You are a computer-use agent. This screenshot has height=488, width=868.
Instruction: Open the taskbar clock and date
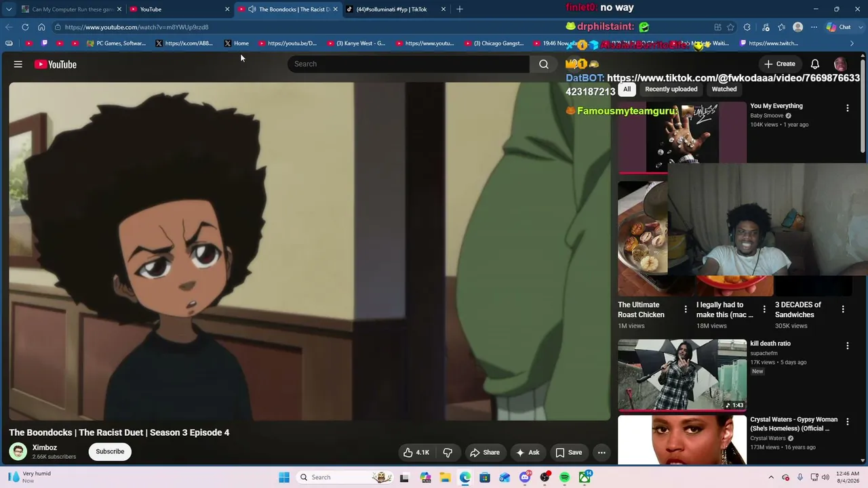848,477
